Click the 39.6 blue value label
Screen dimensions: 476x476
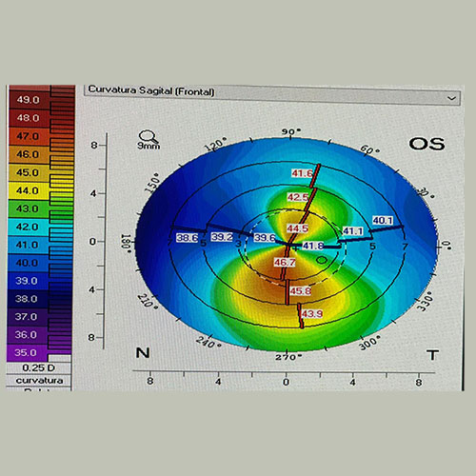coord(265,238)
